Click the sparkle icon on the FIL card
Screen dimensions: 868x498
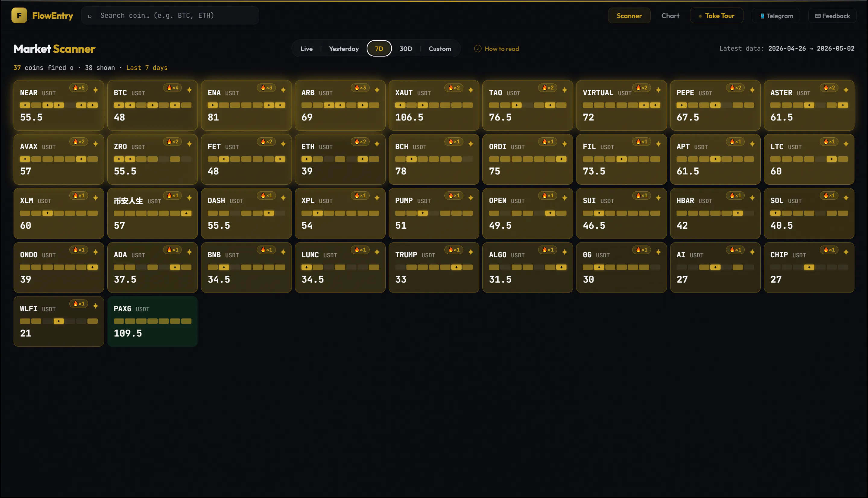coord(658,144)
